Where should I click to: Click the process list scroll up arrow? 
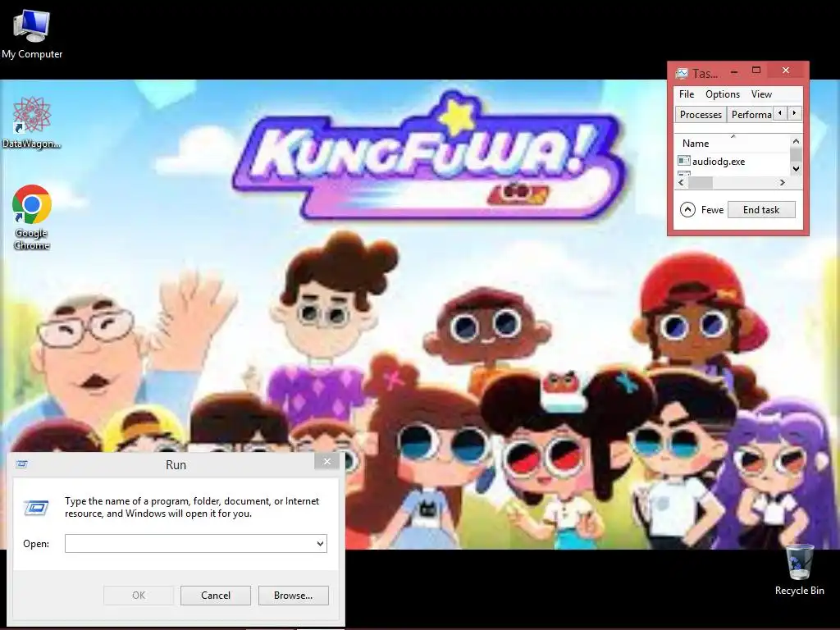796,141
